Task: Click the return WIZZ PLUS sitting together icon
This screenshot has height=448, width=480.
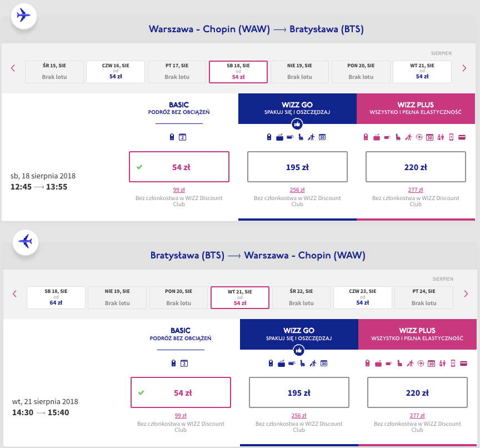Action: pos(442,363)
